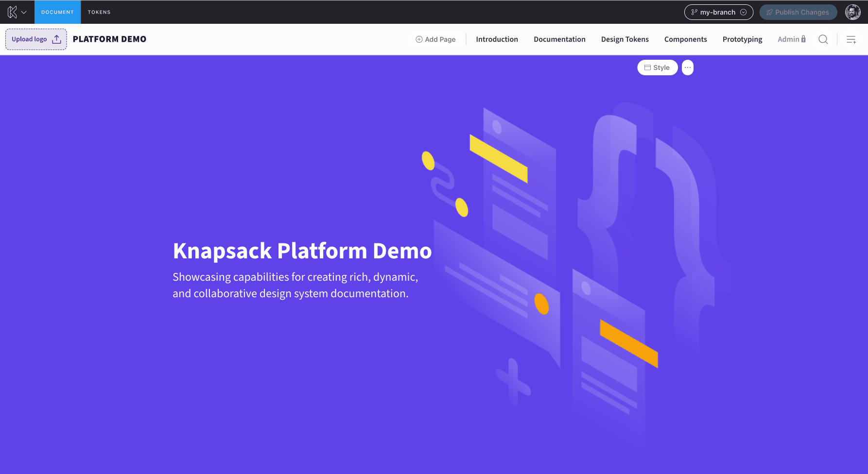The width and height of the screenshot is (868, 474).
Task: Click the Admin lock icon
Action: coord(803,39)
